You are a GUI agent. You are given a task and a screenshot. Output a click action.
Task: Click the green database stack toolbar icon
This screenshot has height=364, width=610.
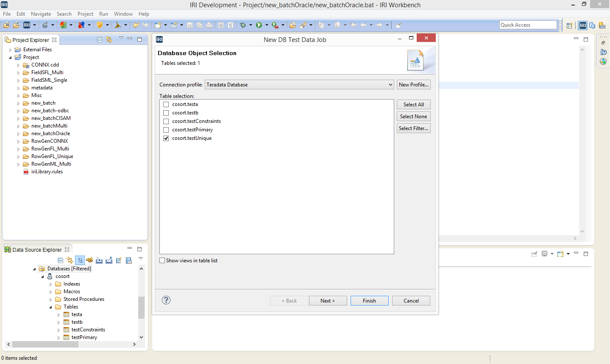click(x=63, y=25)
